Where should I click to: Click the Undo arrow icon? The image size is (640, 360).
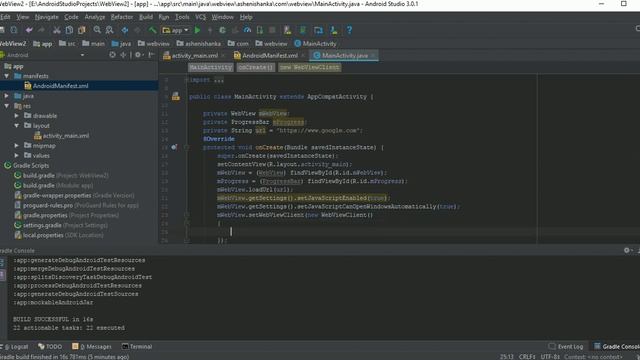point(29,30)
